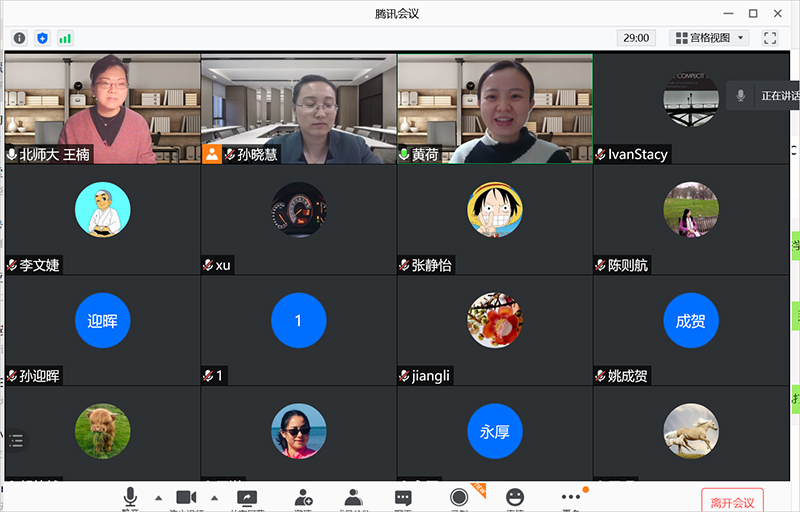Open the members management icon
Viewport: 800px width, 512px height.
(x=353, y=498)
